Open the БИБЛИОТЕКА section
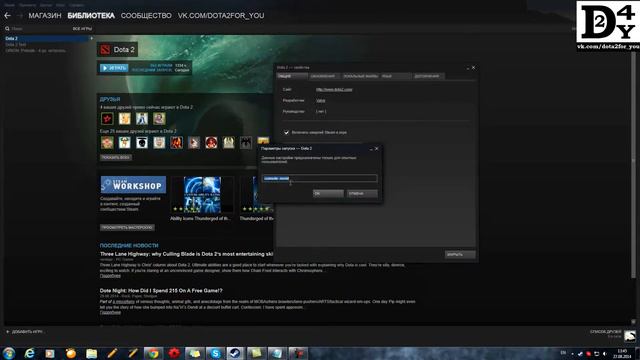This screenshot has height=360, width=640. pyautogui.click(x=91, y=16)
